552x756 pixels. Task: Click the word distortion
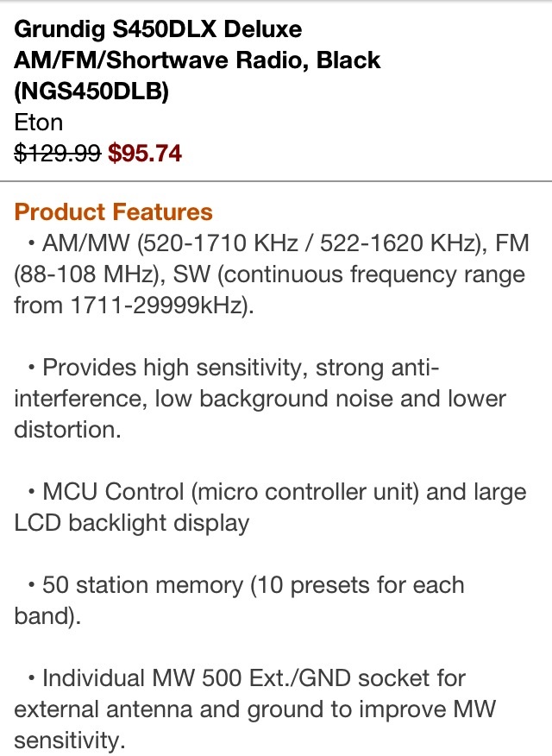pos(66,430)
